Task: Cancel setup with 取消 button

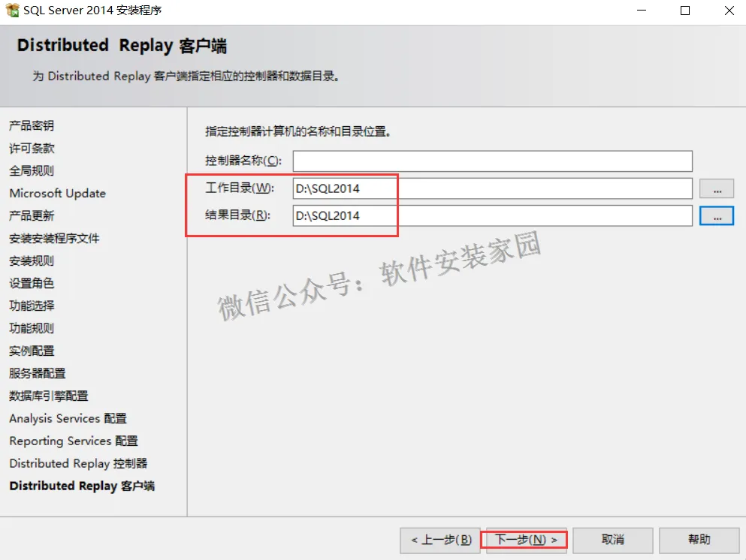Action: point(613,540)
